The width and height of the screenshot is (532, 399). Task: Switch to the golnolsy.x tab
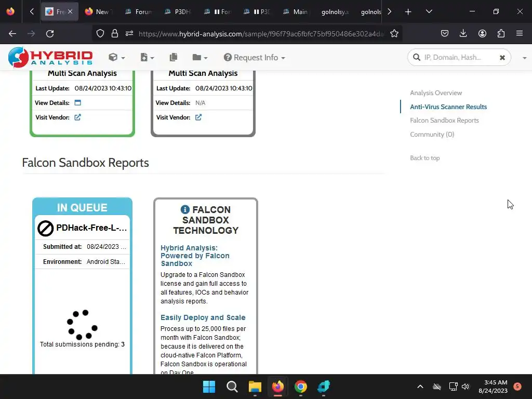coord(336,11)
